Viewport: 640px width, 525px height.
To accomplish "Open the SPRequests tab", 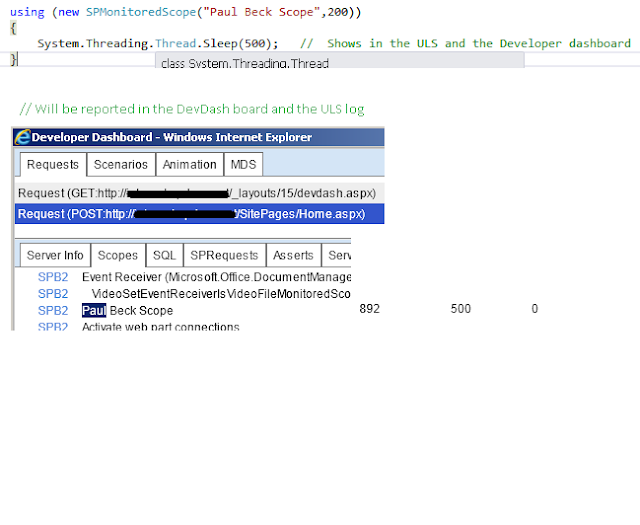I will pos(224,255).
